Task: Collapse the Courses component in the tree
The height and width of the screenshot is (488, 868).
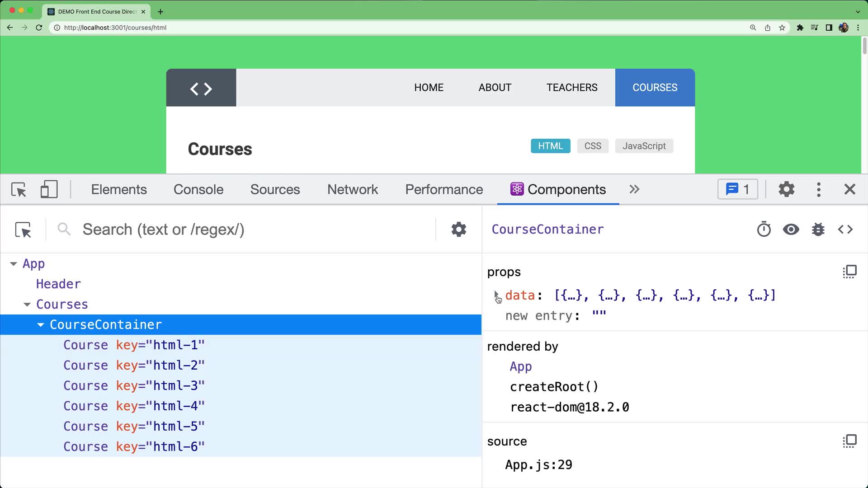Action: (x=27, y=304)
